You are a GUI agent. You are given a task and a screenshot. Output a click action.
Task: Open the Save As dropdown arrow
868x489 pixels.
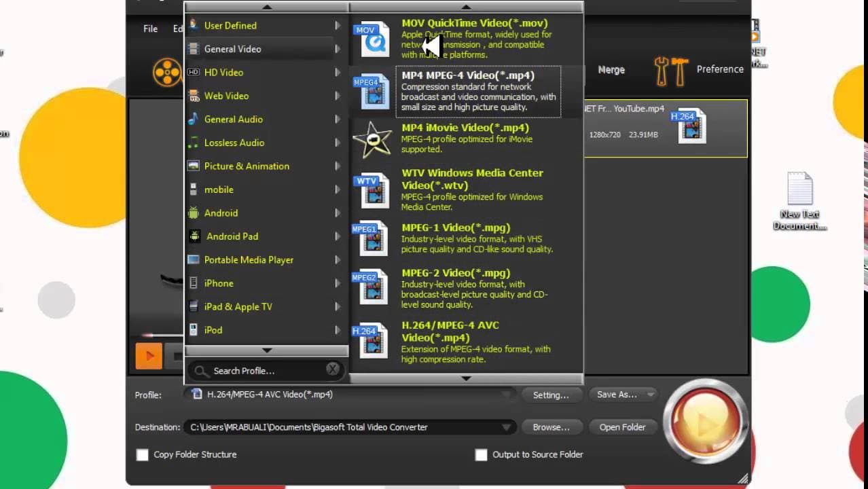tap(650, 395)
